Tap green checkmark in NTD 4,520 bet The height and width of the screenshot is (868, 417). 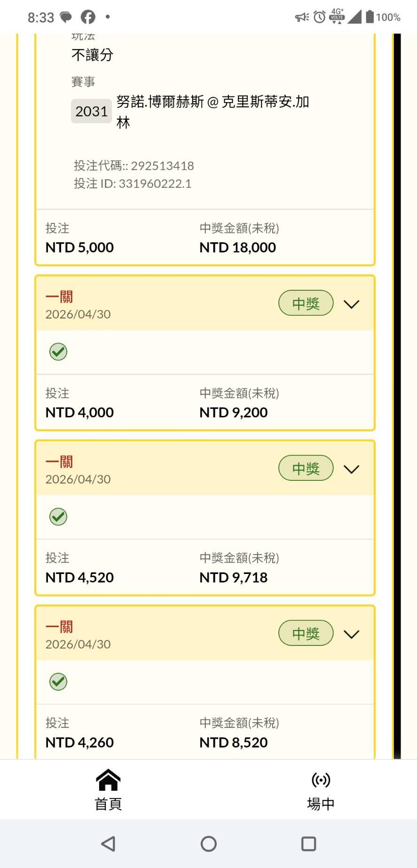tap(58, 517)
